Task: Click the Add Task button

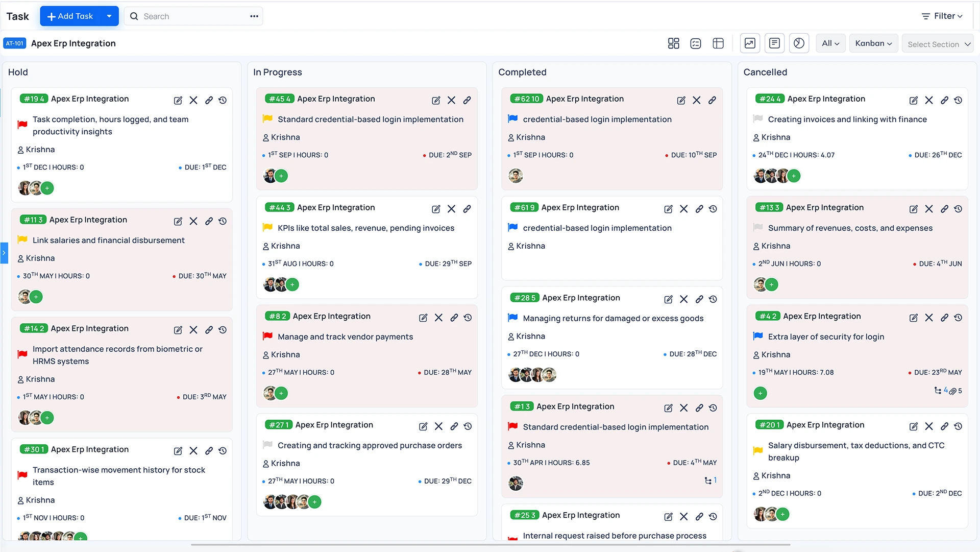Action: pyautogui.click(x=70, y=16)
